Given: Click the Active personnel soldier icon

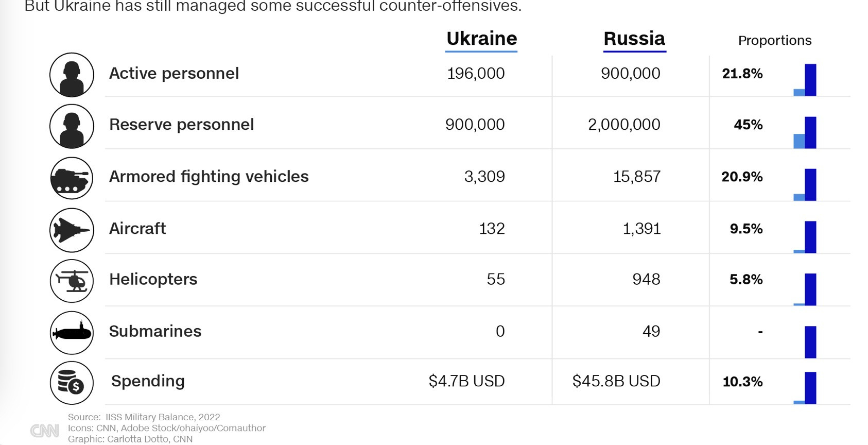Looking at the screenshot, I should tap(72, 75).
